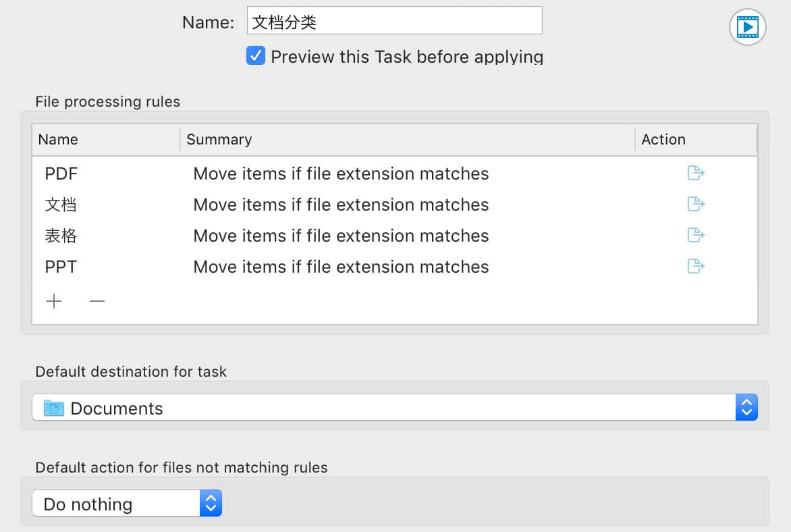Click the move action icon for PDF rule
This screenshot has height=532, width=791.
696,174
